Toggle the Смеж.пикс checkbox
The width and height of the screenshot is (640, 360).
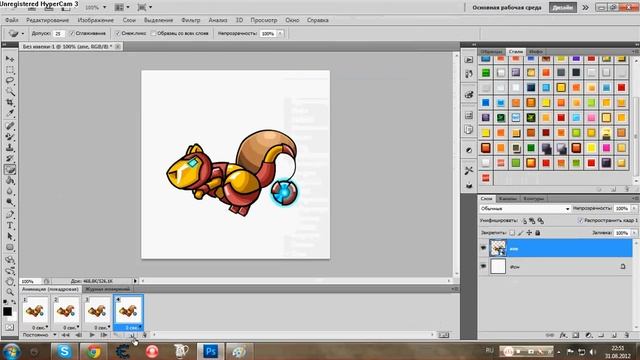(118, 33)
